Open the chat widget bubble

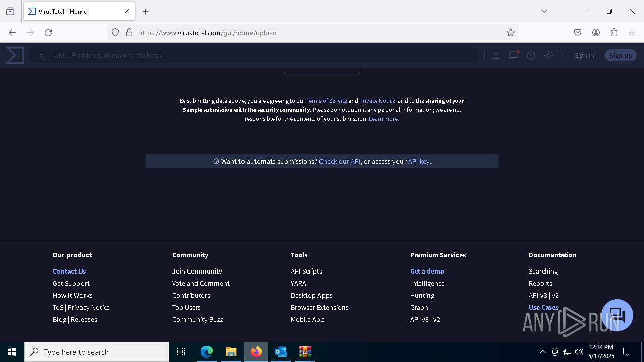click(x=617, y=315)
